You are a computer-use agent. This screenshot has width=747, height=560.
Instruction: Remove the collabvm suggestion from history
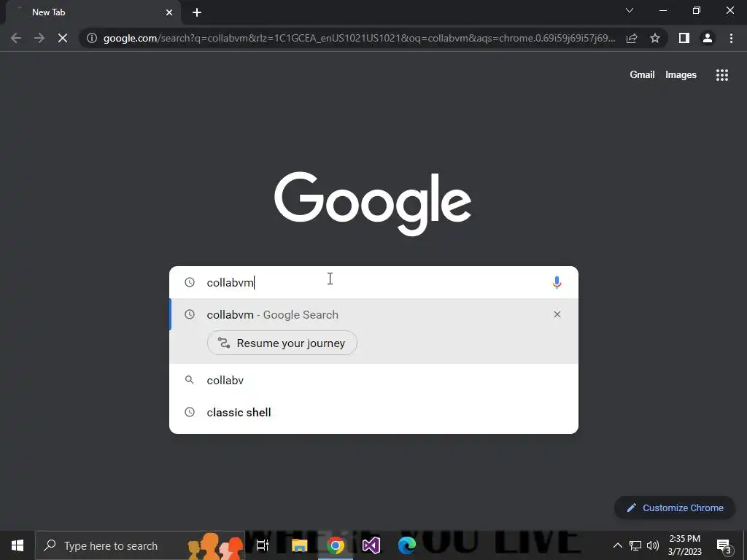(557, 314)
